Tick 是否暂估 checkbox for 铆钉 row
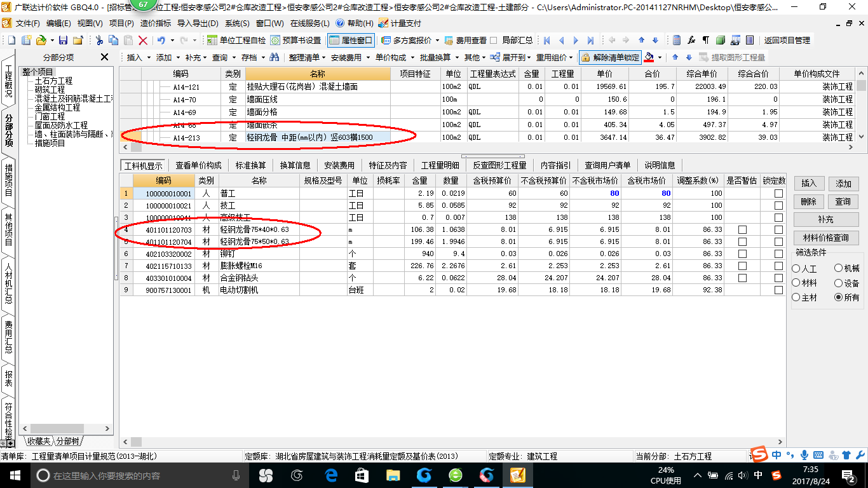 pos(742,254)
